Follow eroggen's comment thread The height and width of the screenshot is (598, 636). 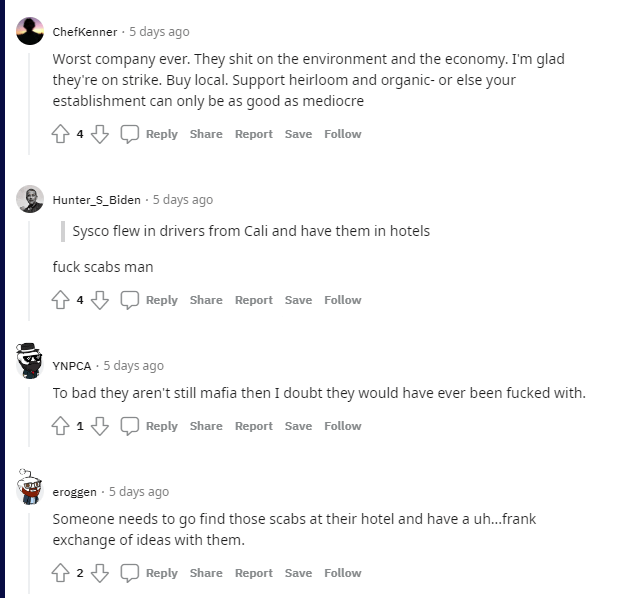pyautogui.click(x=342, y=573)
